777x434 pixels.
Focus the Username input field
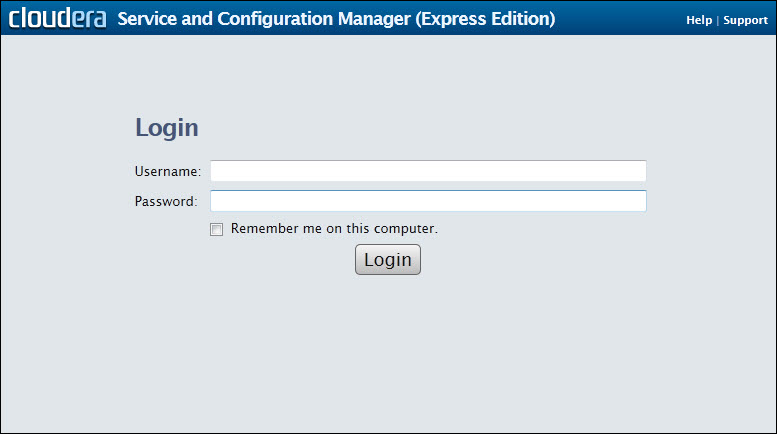[x=428, y=171]
